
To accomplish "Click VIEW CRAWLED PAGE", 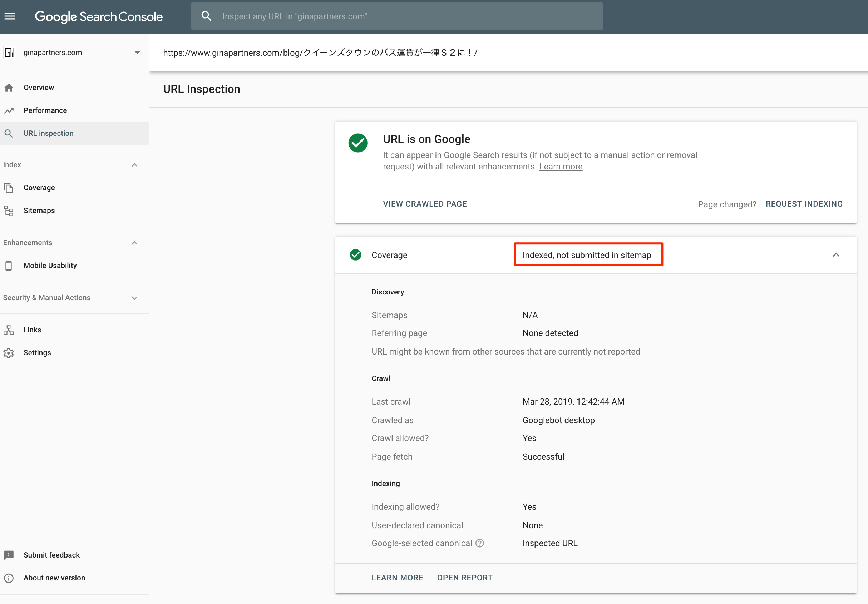I will [425, 204].
